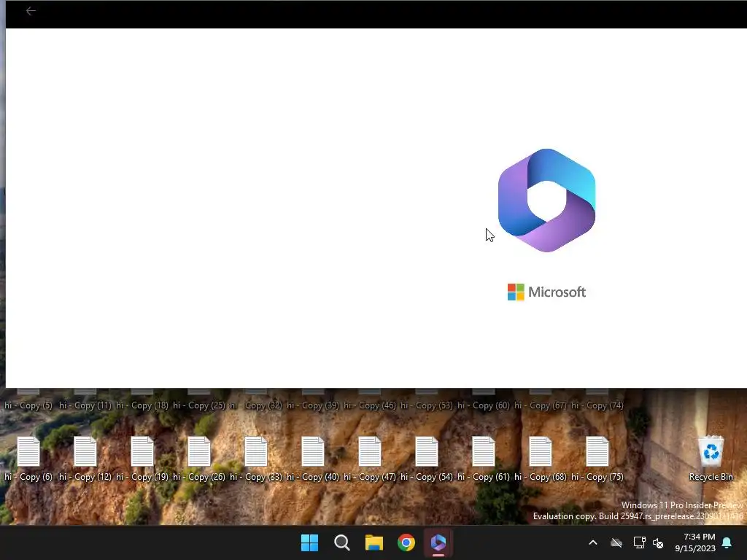Select the Recycle Bin desktop icon

711,459
